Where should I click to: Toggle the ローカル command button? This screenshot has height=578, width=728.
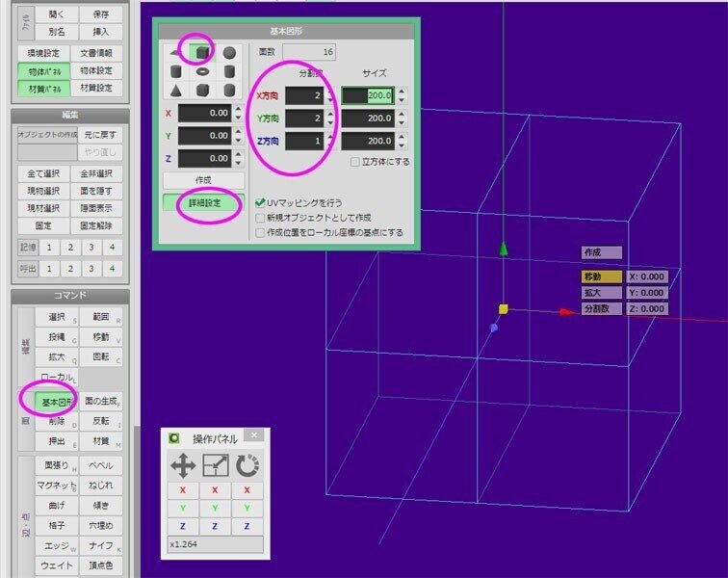57,377
